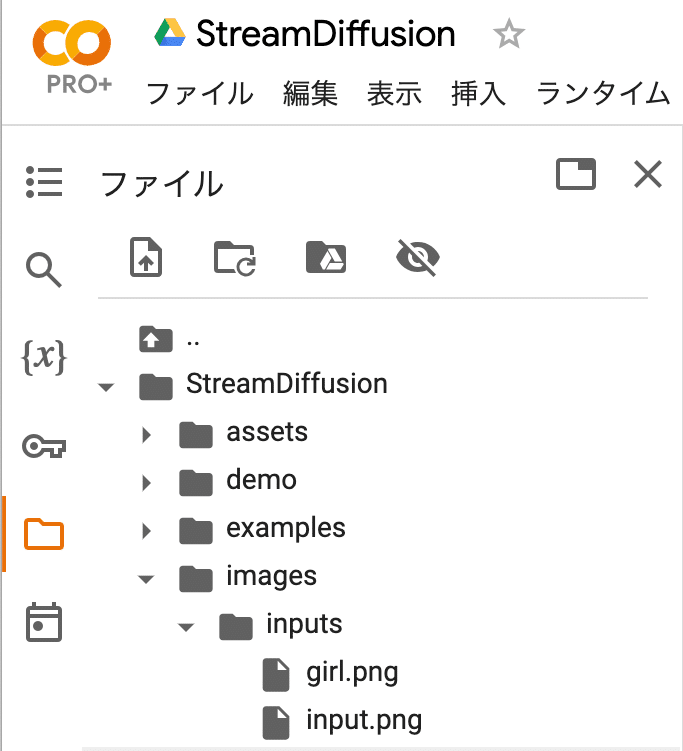Image resolution: width=683 pixels, height=751 pixels.
Task: Expand the assets folder
Action: coord(147,434)
